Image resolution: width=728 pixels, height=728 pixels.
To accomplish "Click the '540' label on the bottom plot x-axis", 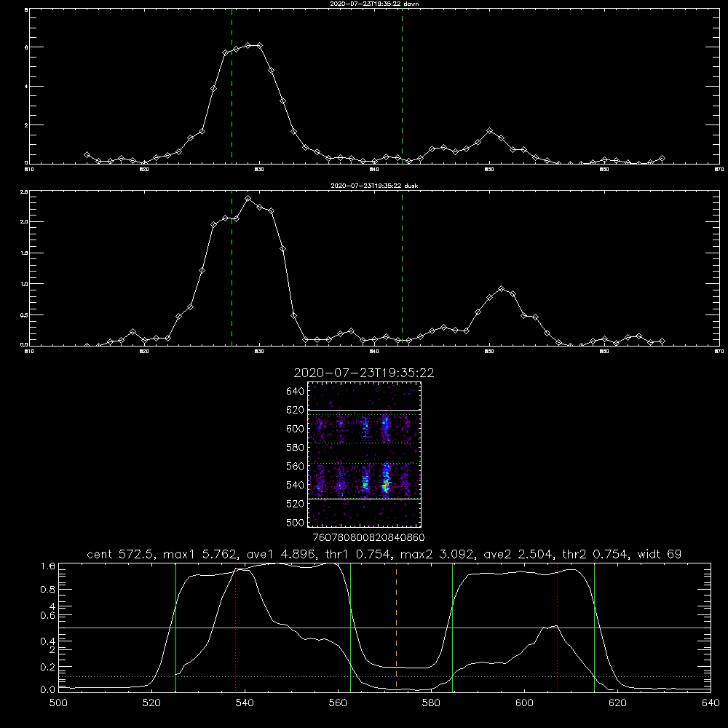I will pos(245,703).
